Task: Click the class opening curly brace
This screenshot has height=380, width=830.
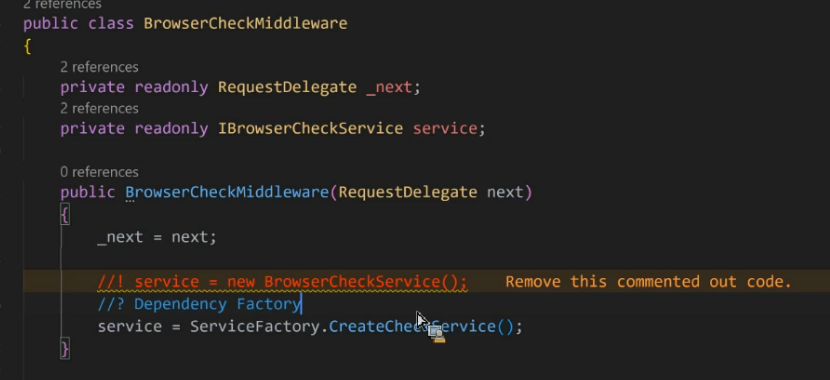Action: [x=28, y=47]
